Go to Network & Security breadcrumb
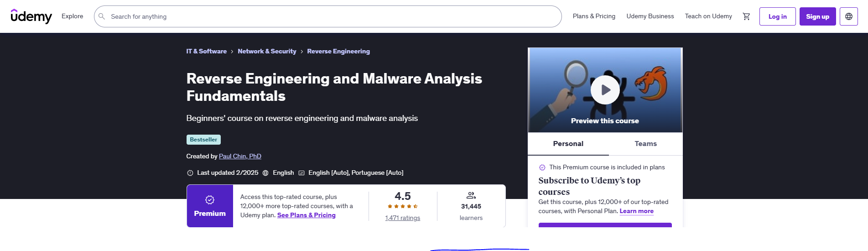 coord(267,51)
